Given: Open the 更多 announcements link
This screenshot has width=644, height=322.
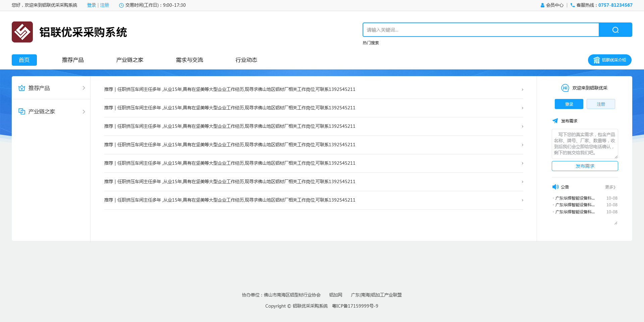Looking at the screenshot, I should [610, 187].
